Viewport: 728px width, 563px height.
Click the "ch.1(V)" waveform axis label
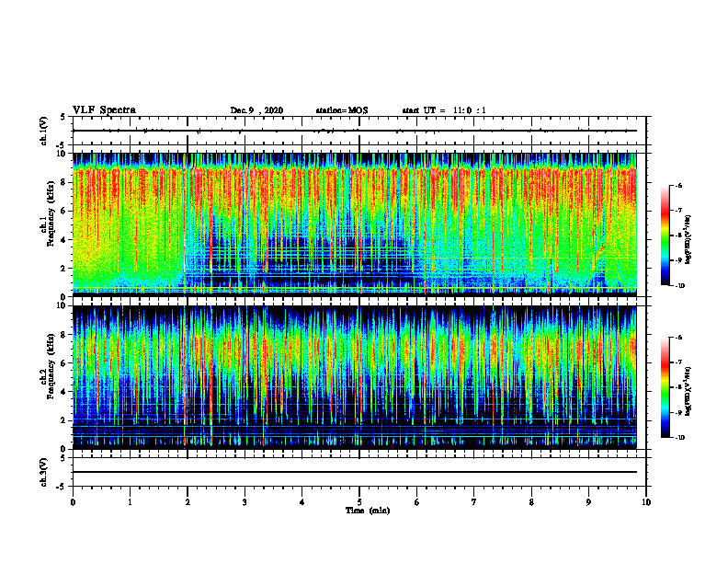[44, 131]
